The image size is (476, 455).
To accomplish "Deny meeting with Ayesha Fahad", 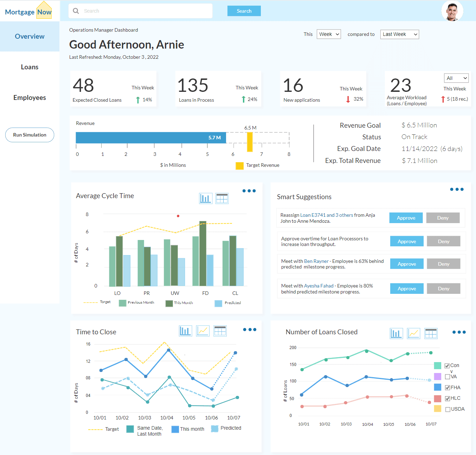I will (444, 289).
